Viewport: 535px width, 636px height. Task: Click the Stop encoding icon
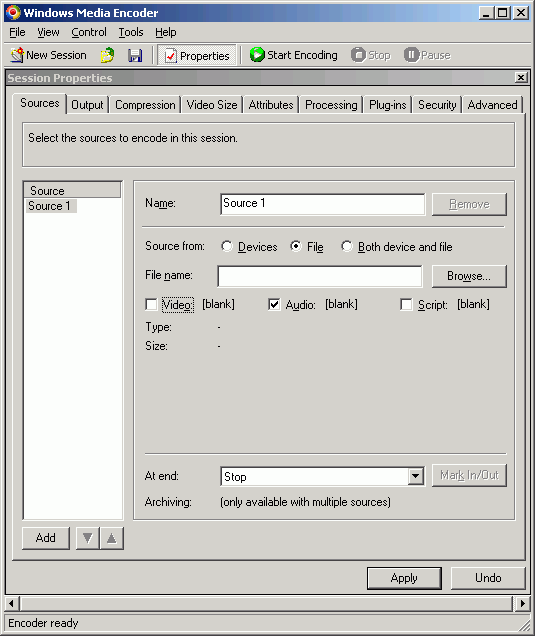(x=358, y=55)
